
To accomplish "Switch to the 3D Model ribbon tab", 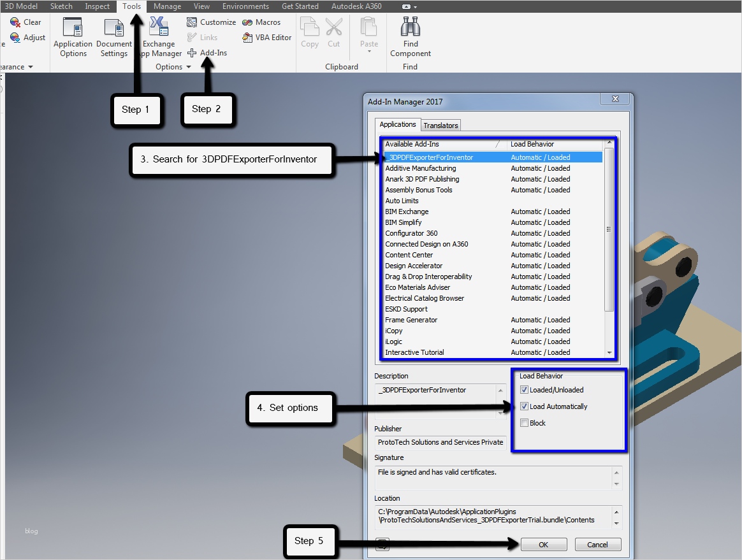I will [21, 6].
